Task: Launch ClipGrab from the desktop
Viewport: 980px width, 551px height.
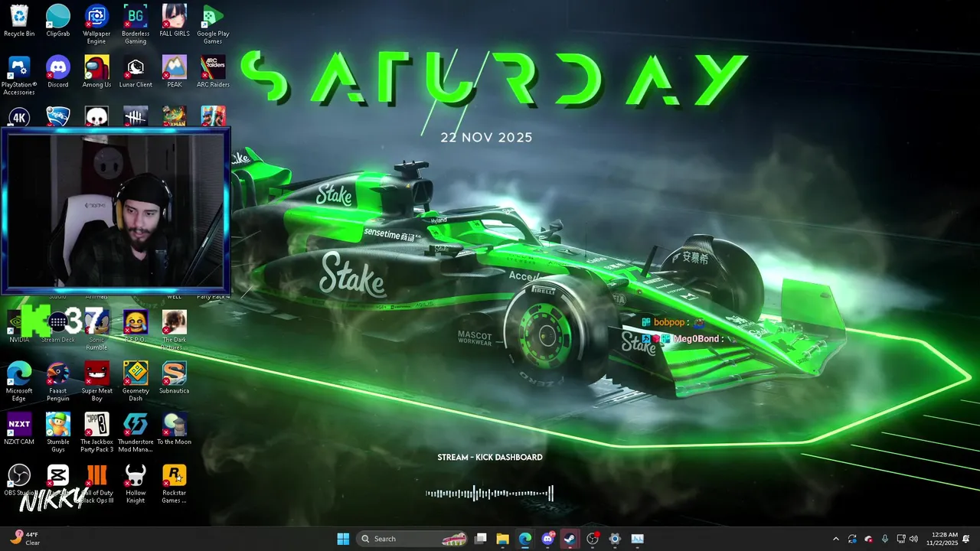Action: 58,21
